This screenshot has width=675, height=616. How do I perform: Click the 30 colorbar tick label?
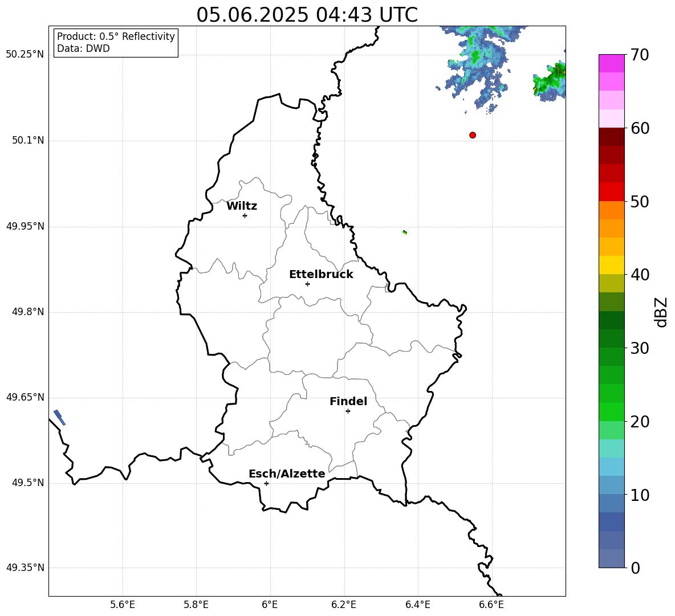[640, 348]
